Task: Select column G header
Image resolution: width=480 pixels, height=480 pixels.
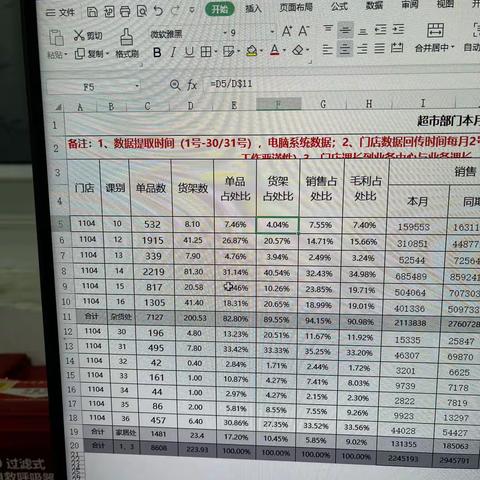Action: [323, 104]
